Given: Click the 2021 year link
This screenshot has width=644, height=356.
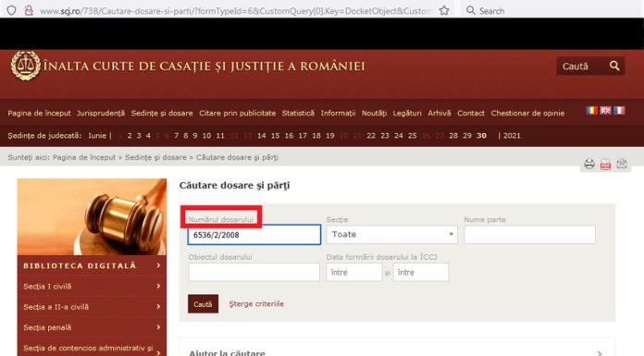Looking at the screenshot, I should (512, 136).
